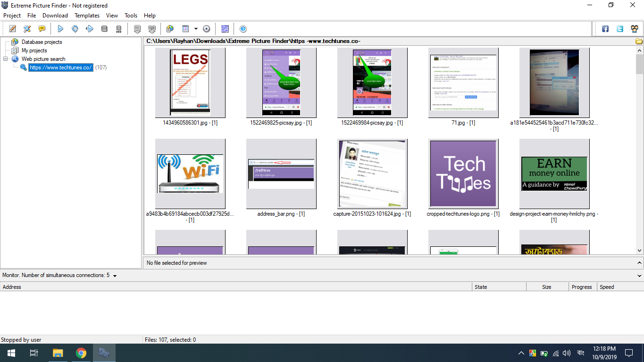Select the cropped-techtunes-logo.png thumbnail
Screen dimensions: 644x362
coord(463,174)
